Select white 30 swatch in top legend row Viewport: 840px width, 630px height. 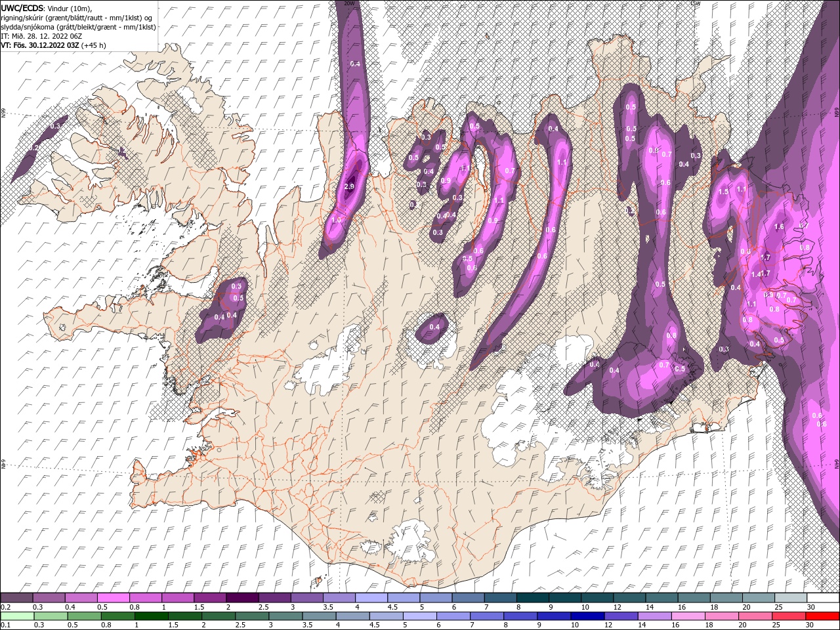(x=823, y=597)
